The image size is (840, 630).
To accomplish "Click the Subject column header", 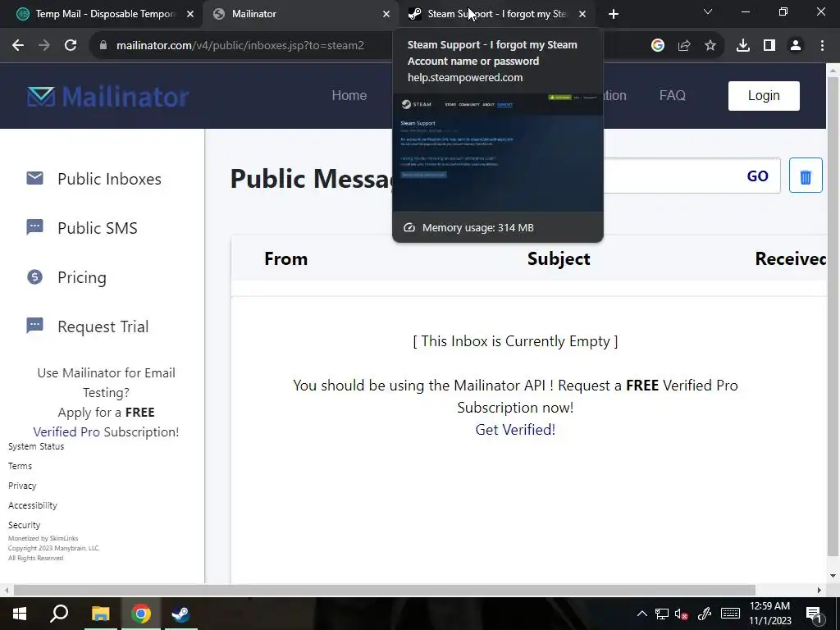I will [559, 258].
